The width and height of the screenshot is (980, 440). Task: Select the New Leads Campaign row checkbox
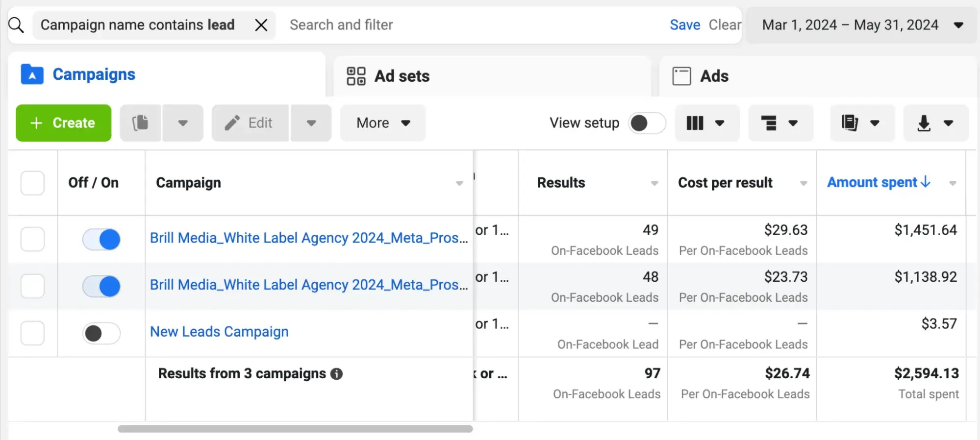click(x=32, y=333)
